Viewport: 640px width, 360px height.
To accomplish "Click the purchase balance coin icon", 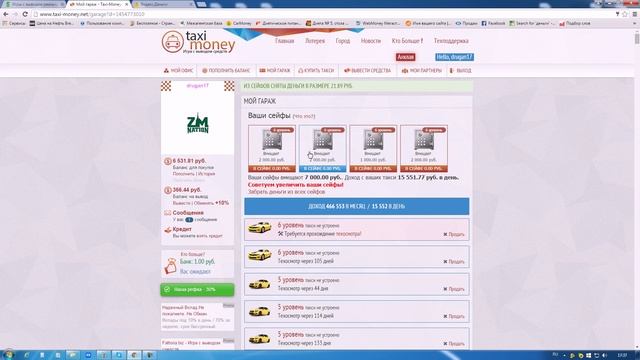I will click(167, 161).
